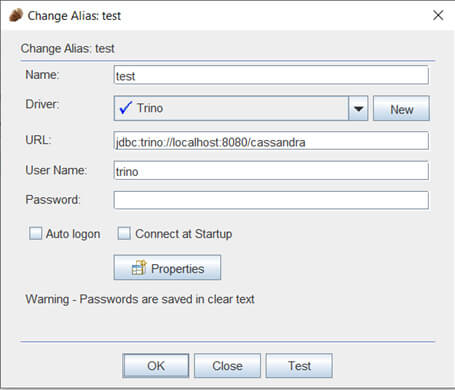Close the Change Alias dialog window
The image size is (455, 390).
tap(438, 15)
